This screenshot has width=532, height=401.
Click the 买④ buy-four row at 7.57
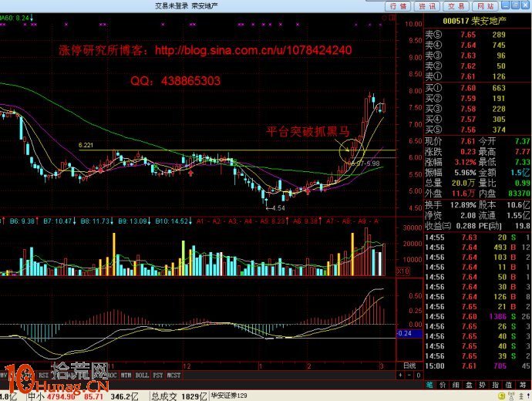point(477,120)
